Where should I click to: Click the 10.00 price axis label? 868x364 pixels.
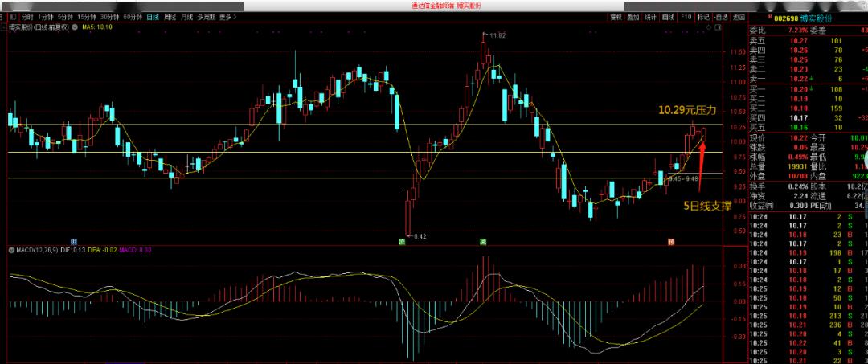click(739, 141)
